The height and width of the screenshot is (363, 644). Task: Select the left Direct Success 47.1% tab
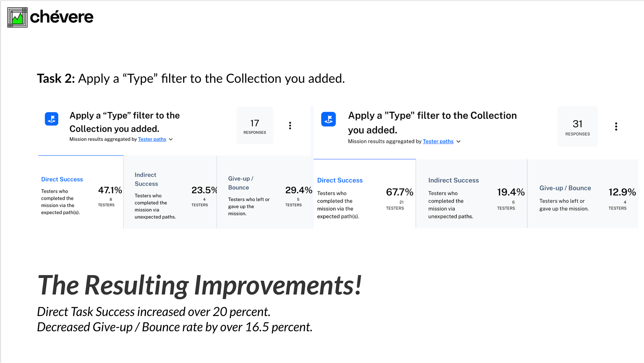[81, 192]
